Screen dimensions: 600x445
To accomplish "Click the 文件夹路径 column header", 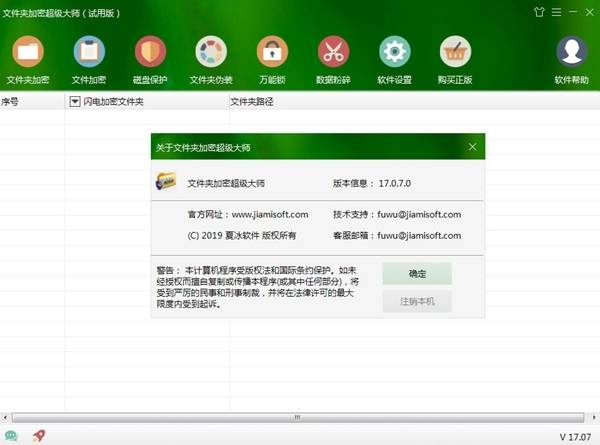I will [x=415, y=101].
